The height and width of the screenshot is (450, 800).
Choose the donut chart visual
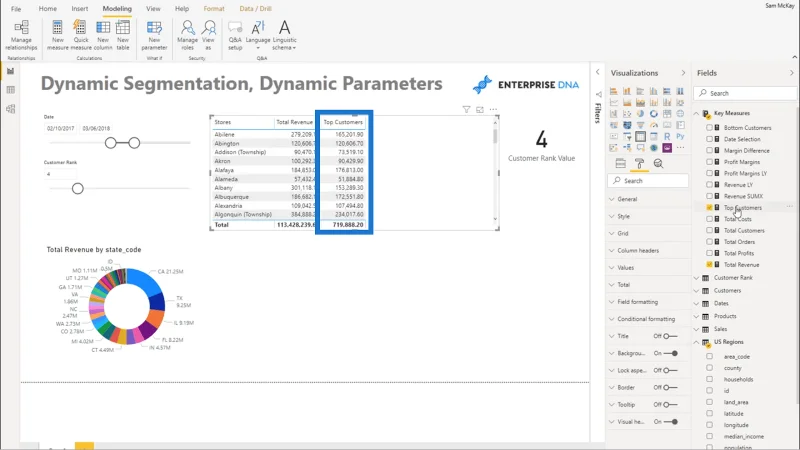[654, 114]
